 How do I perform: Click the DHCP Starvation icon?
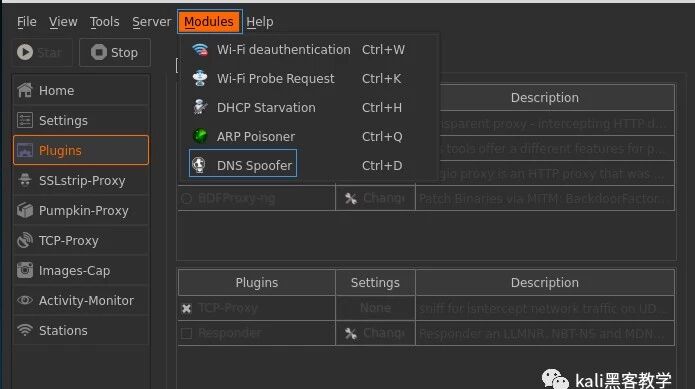(x=200, y=107)
